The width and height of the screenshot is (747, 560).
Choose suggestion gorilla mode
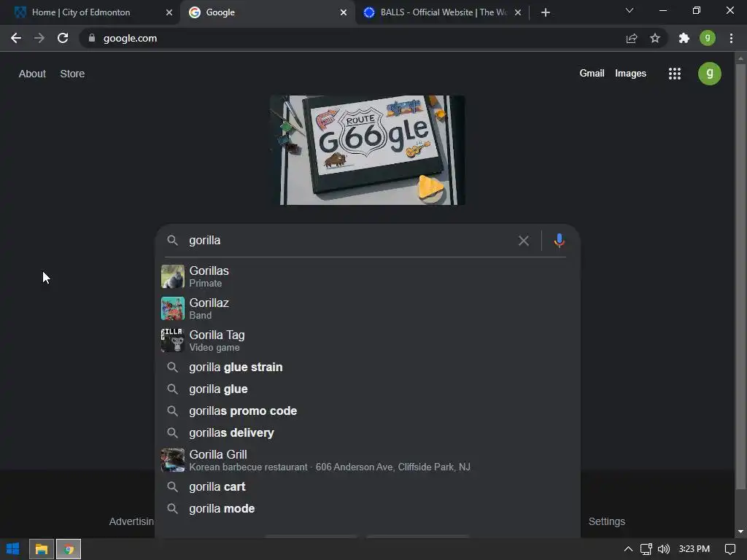367,508
